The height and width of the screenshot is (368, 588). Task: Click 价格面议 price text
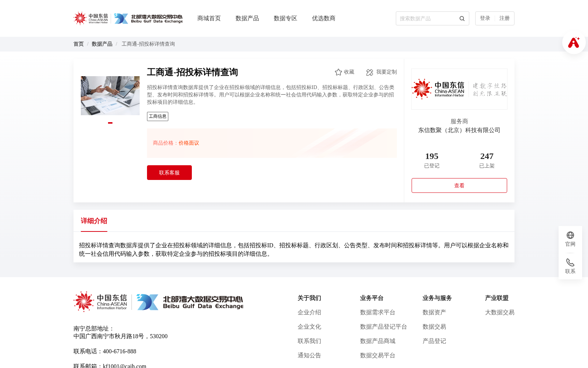click(189, 143)
